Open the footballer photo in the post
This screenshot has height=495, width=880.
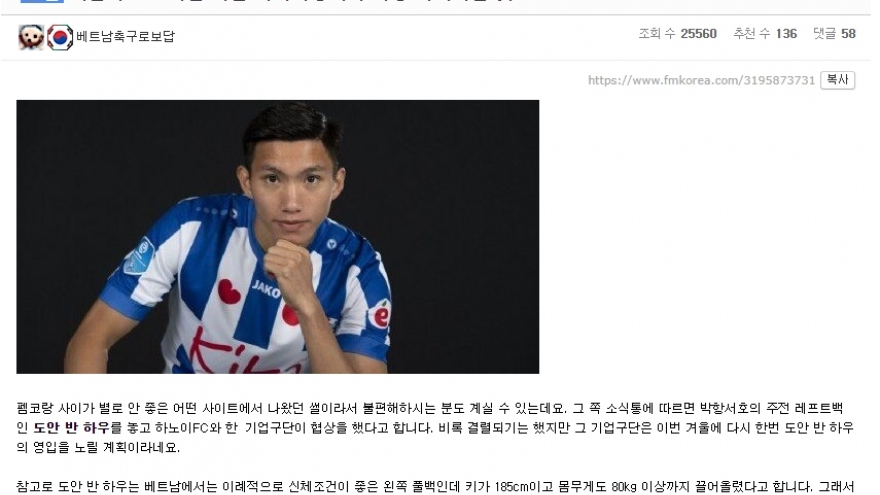(x=278, y=237)
